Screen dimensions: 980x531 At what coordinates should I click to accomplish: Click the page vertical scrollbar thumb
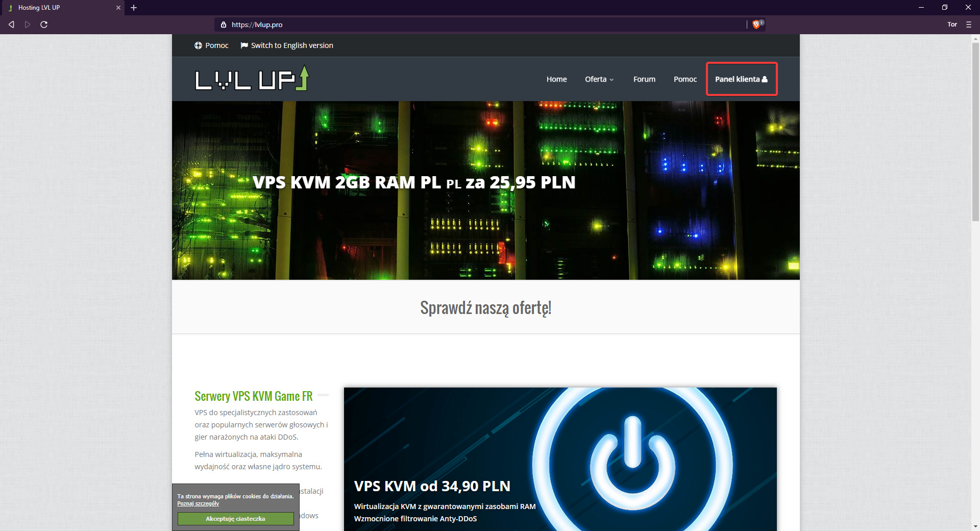pos(975,133)
